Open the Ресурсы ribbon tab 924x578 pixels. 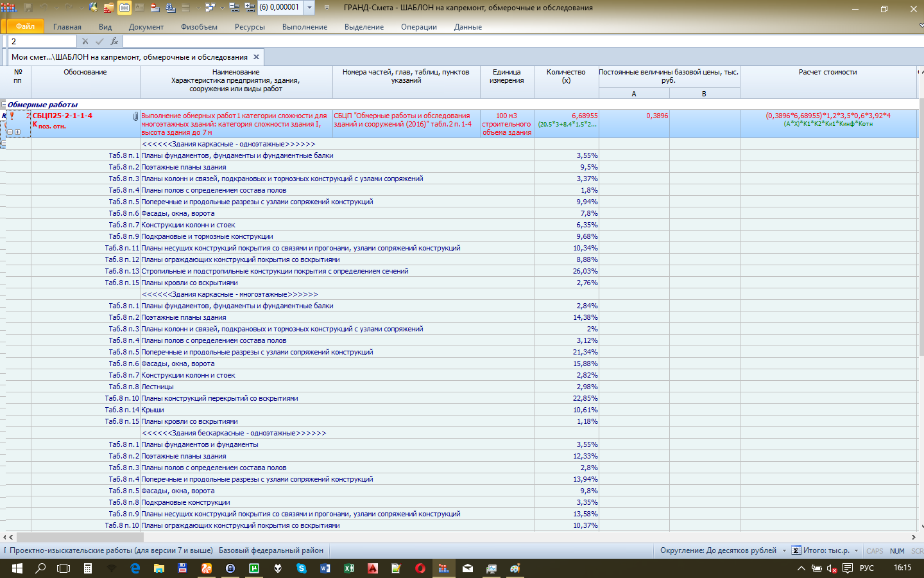(x=250, y=27)
